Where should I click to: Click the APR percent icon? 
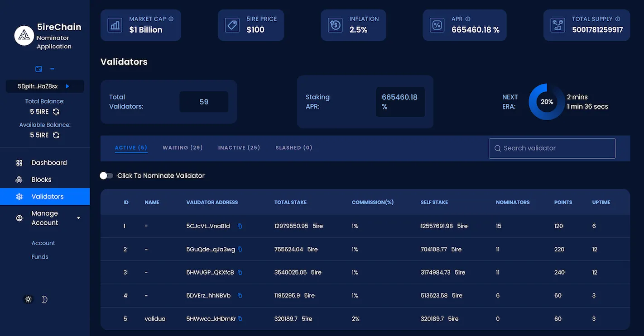(x=437, y=25)
